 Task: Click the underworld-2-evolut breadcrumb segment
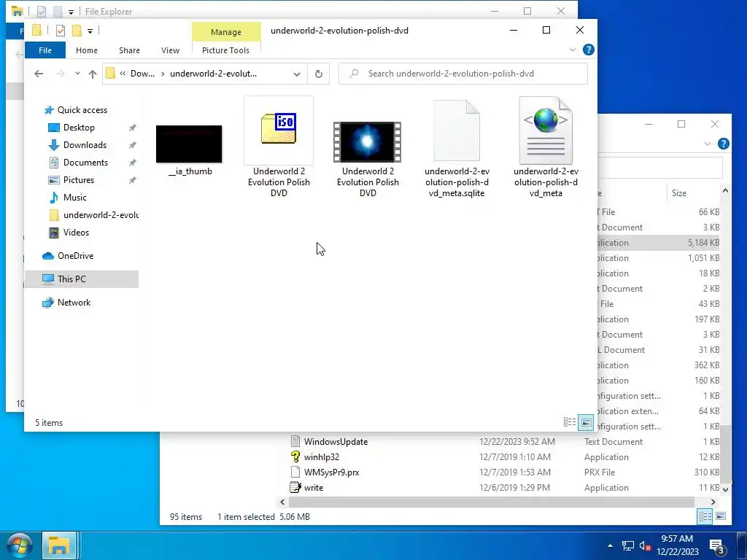click(213, 74)
